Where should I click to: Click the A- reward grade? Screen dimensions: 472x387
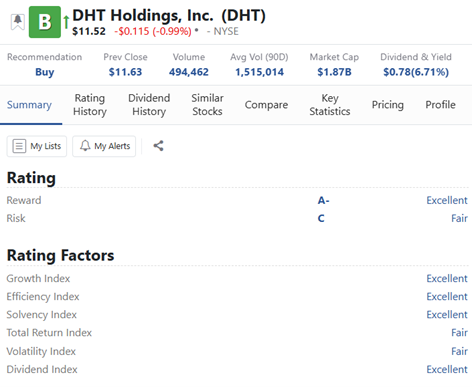tap(323, 200)
